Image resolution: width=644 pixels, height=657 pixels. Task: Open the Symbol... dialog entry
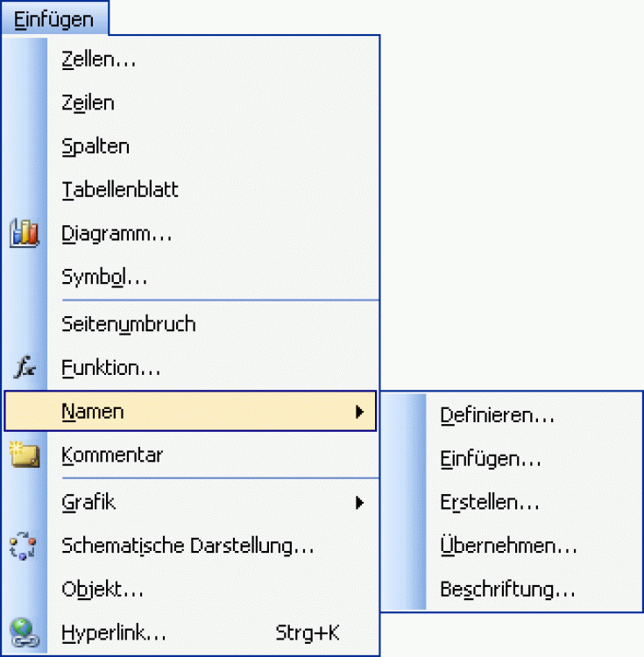[104, 279]
